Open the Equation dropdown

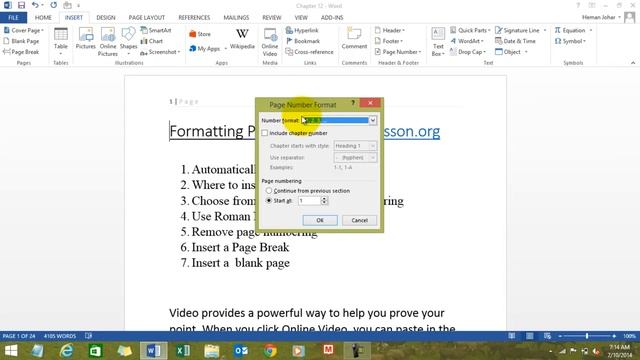click(x=573, y=30)
